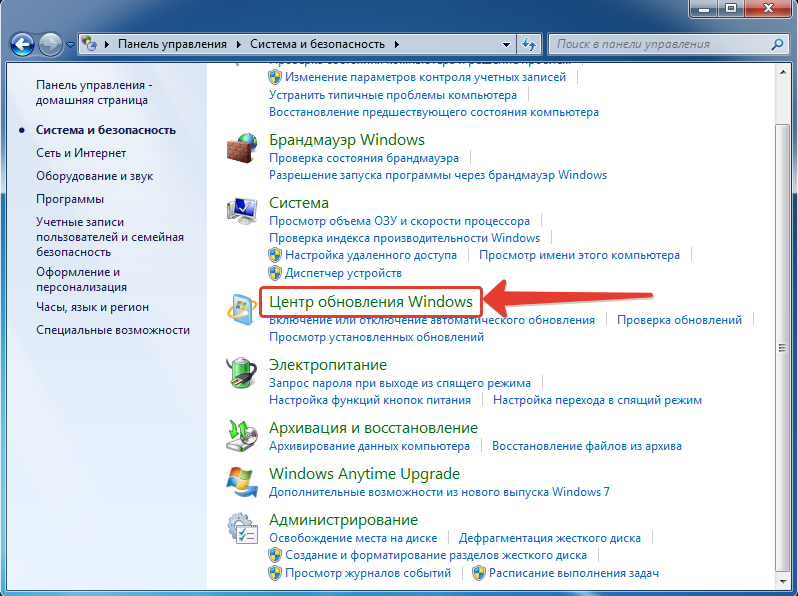Open Просмотр имени этого компьютера
798x596 pixels.
pos(579,255)
